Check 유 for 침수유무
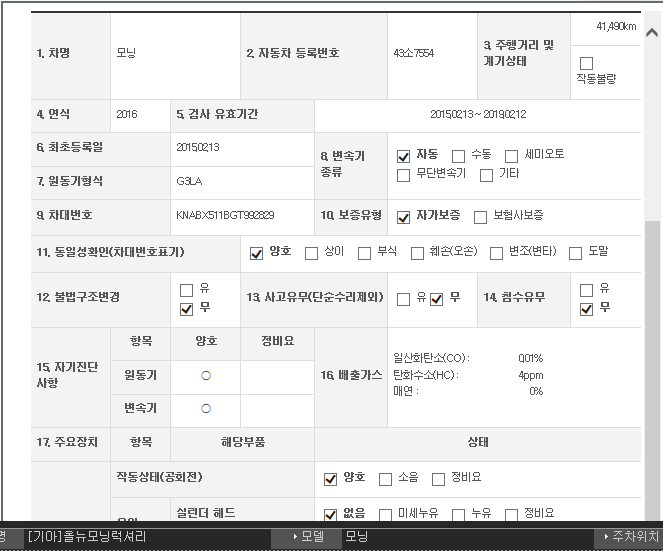The width and height of the screenshot is (663, 551). point(587,290)
